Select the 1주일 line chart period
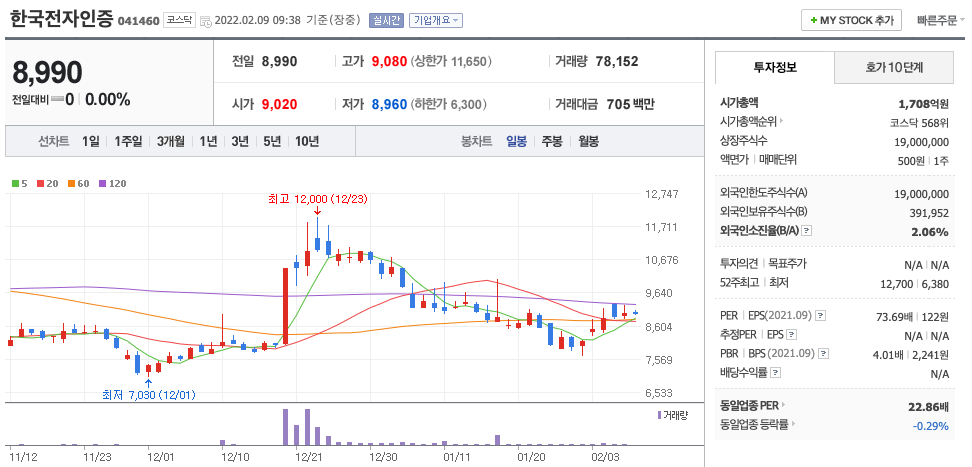The width and height of the screenshot is (972, 467). point(128,141)
